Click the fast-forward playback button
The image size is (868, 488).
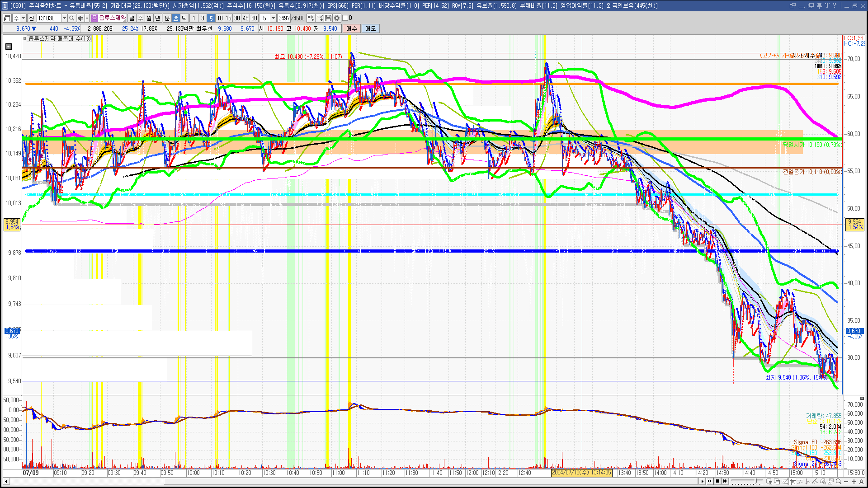[x=726, y=481]
